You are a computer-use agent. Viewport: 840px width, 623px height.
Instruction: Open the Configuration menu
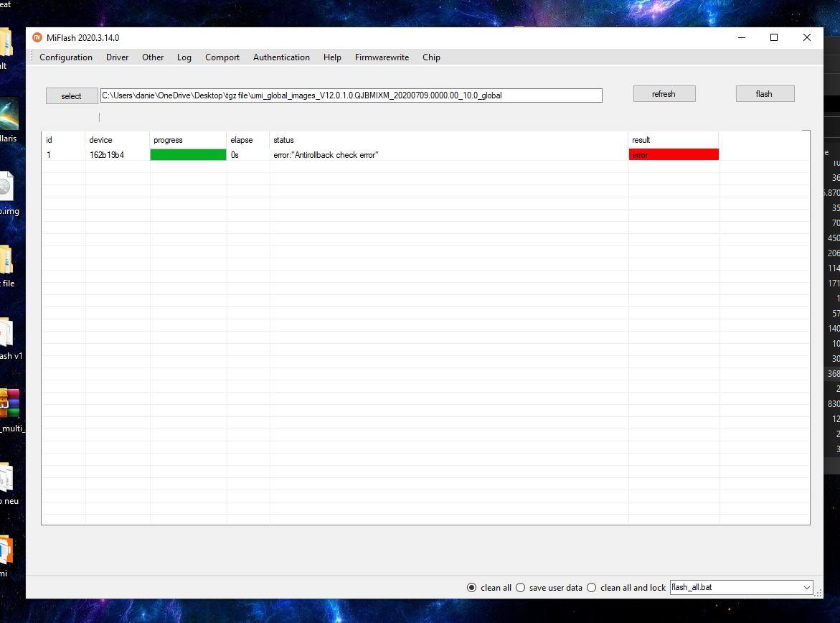tap(66, 57)
